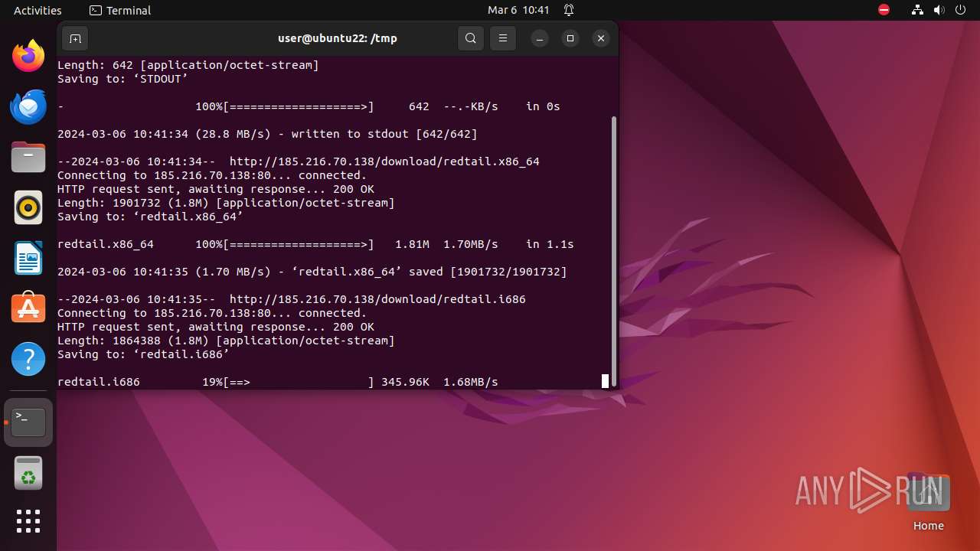Select the Terminal icon in the dock

28,422
